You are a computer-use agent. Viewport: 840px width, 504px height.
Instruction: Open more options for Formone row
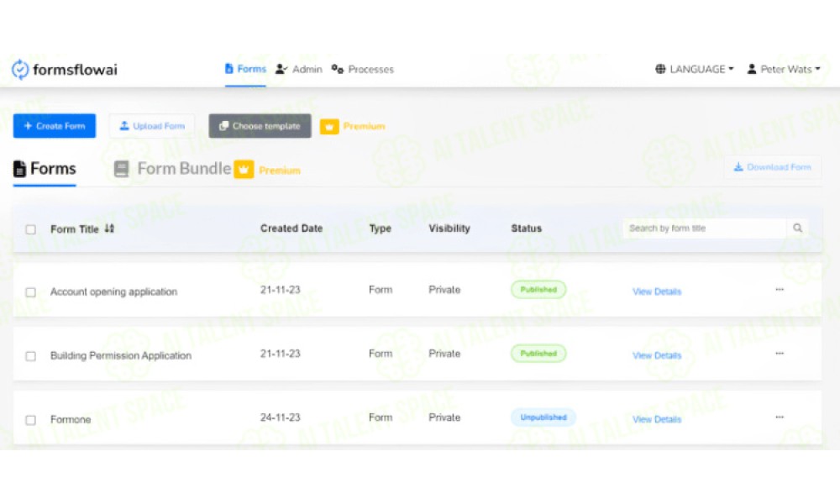coord(780,417)
